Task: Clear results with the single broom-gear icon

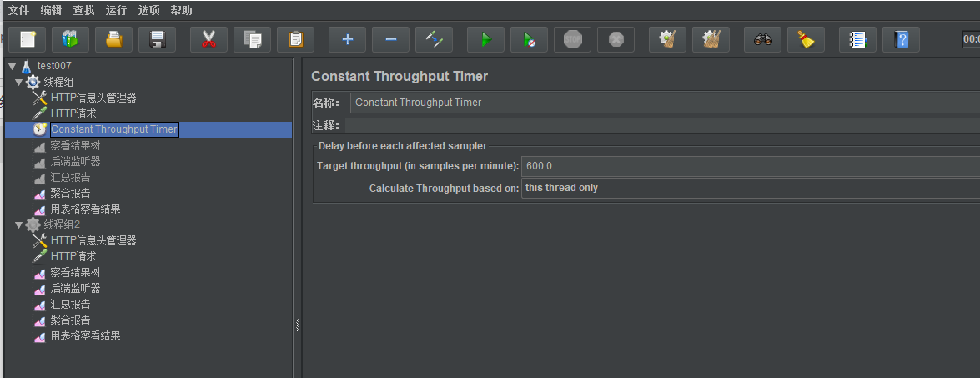Action: tap(667, 40)
